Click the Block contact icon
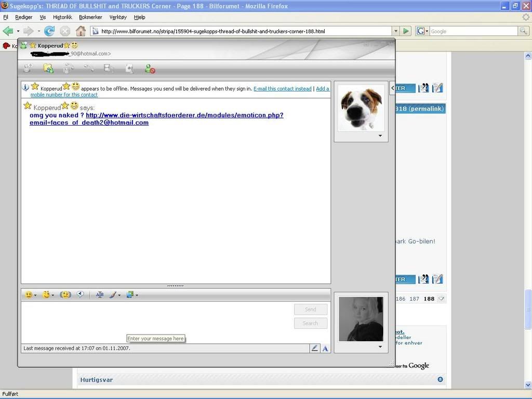This screenshot has height=399, width=532. [x=150, y=68]
